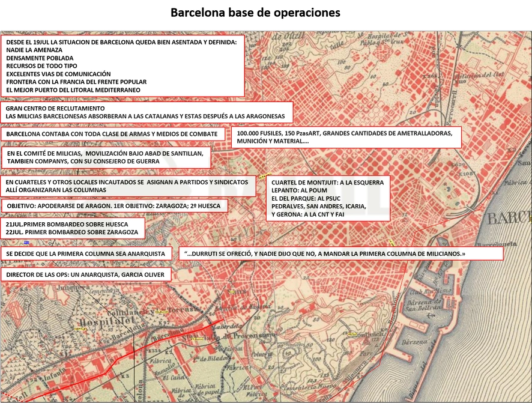
Task: Click the "Hospital de S. Pablo" map label
Action: (385, 39)
